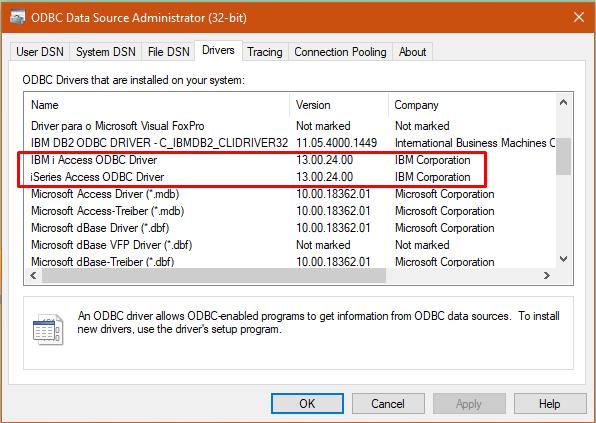The image size is (596, 423).
Task: Click the horizontal scrollbar left arrow
Action: click(x=33, y=276)
